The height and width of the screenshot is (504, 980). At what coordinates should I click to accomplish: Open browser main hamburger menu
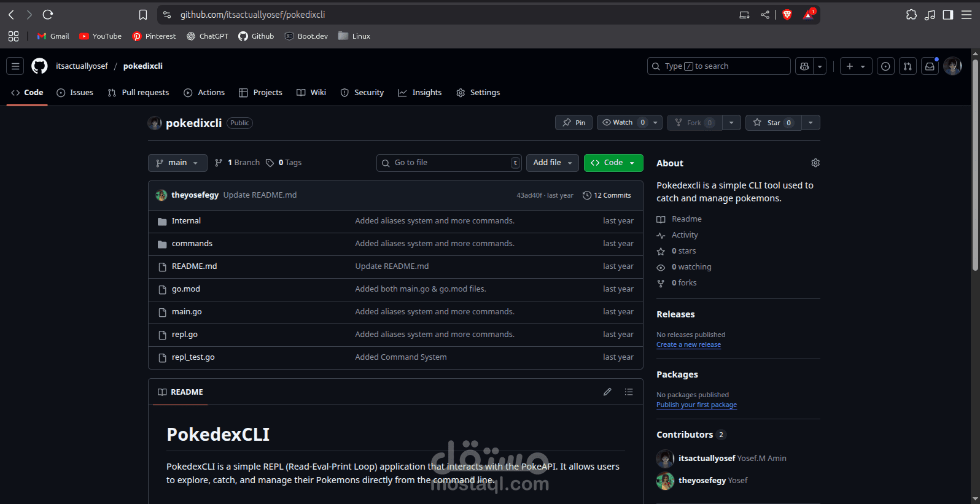[966, 15]
